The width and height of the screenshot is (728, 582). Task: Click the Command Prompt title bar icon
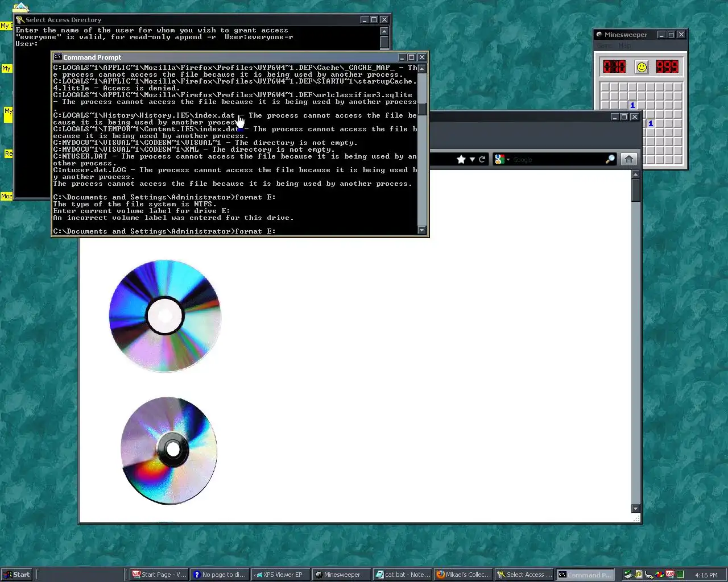pyautogui.click(x=57, y=57)
